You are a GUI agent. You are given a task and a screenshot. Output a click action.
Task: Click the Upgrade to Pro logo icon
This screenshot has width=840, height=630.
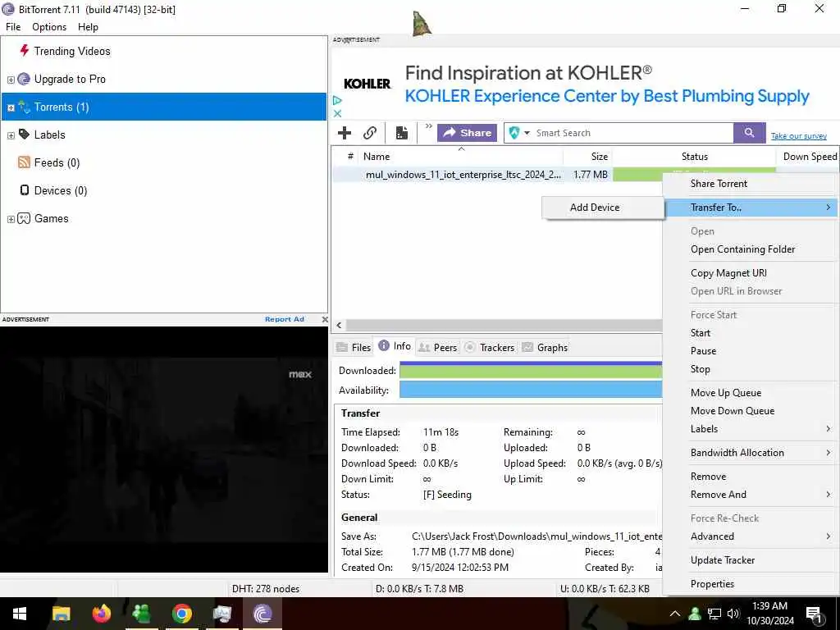pos(24,80)
